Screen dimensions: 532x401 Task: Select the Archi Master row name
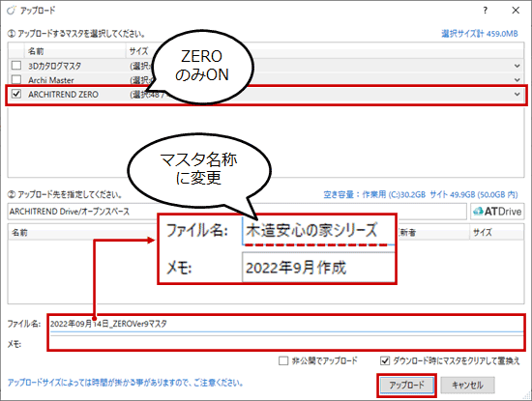pyautogui.click(x=51, y=80)
